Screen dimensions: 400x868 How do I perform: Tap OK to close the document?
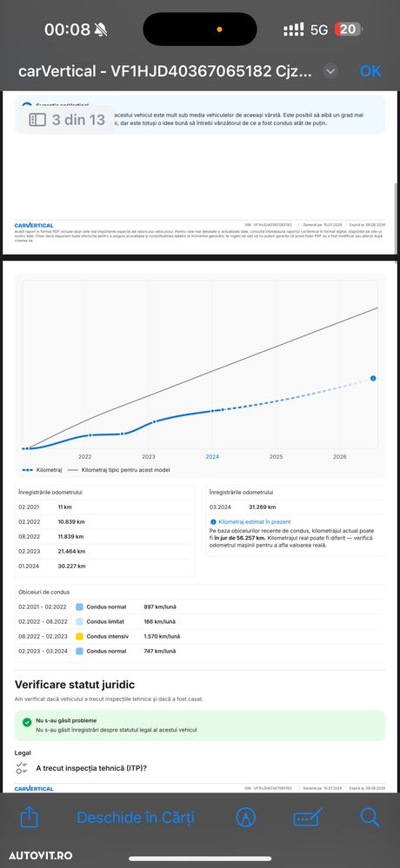370,71
